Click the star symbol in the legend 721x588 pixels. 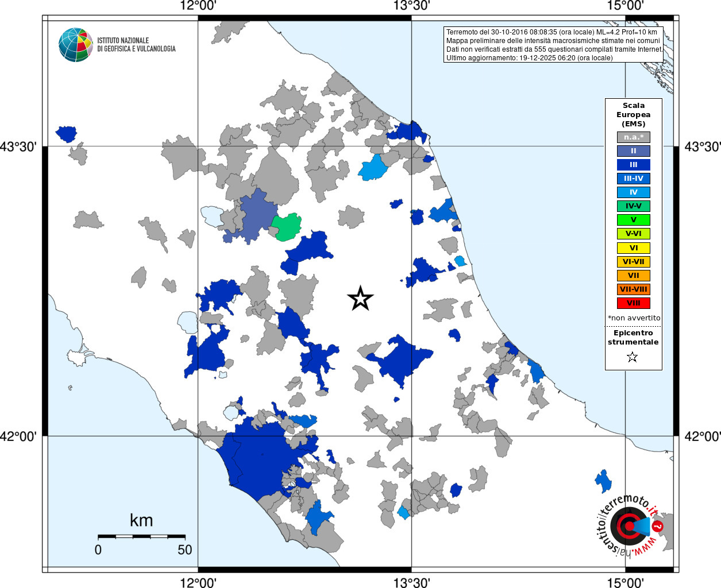click(633, 357)
